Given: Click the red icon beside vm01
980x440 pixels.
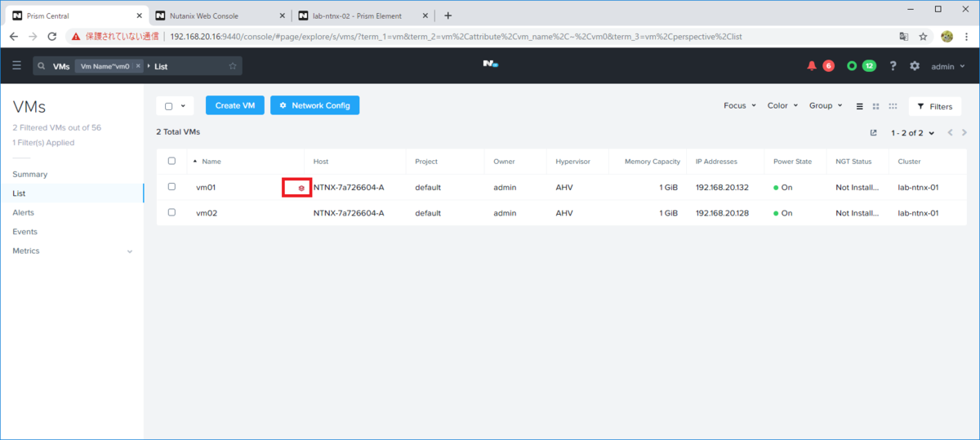Looking at the screenshot, I should [301, 188].
